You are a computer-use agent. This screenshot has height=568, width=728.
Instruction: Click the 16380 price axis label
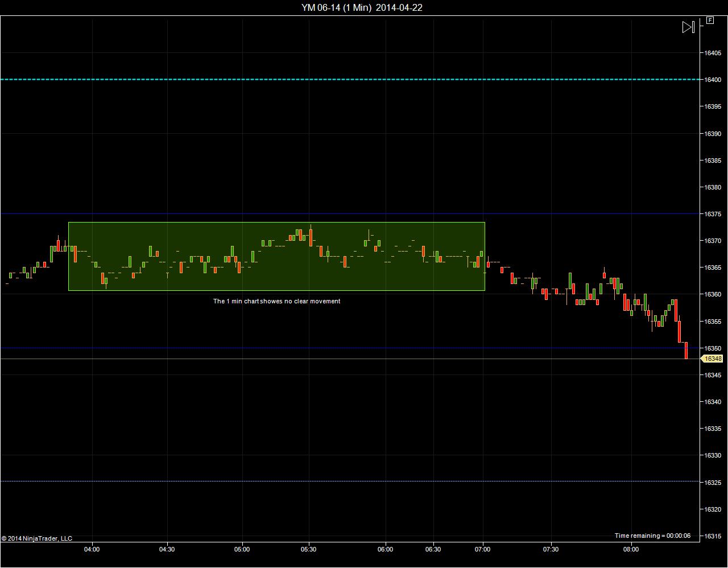[713, 187]
